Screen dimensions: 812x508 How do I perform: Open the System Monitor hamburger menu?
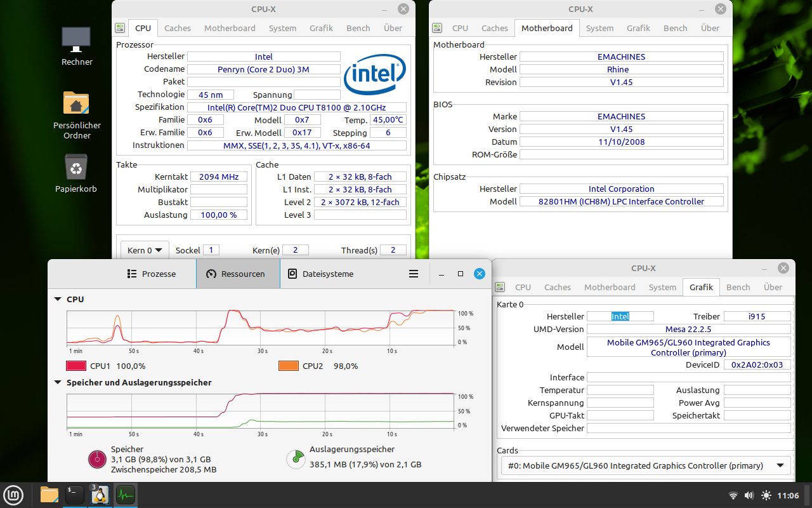click(414, 273)
